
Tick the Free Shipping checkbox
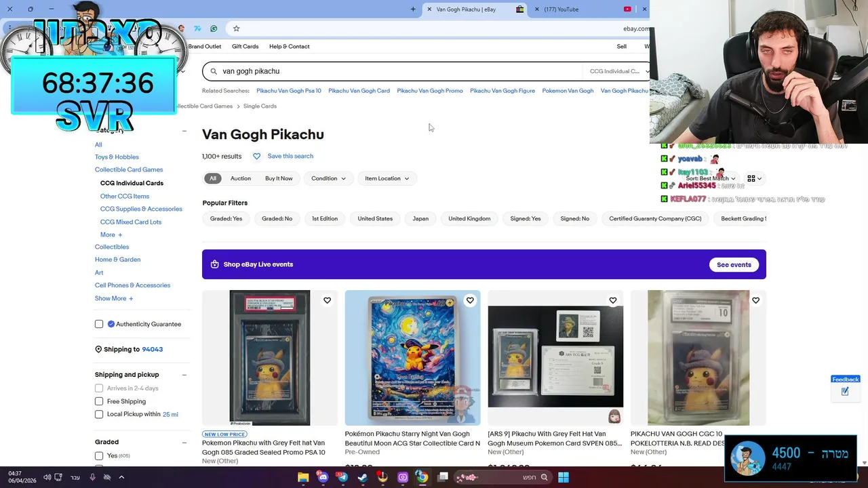(99, 401)
